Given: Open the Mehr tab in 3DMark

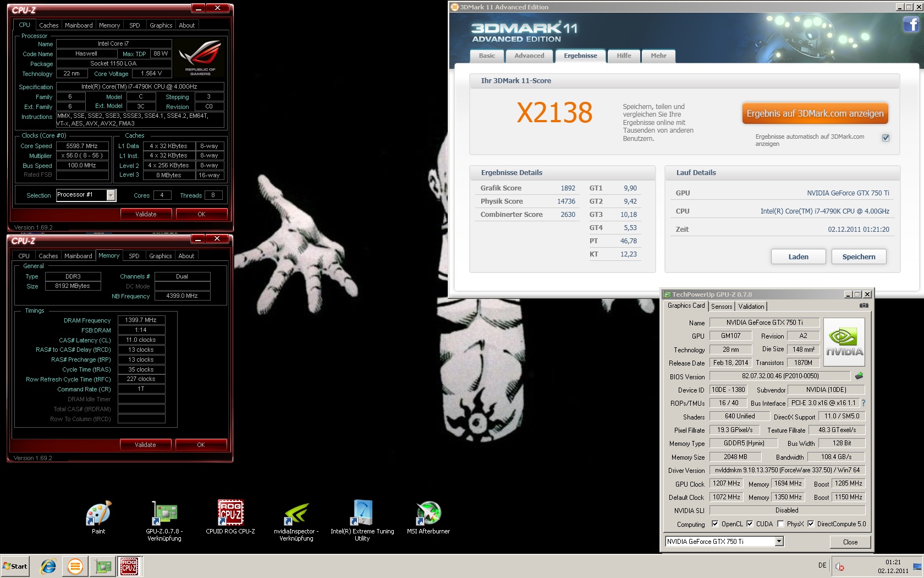Looking at the screenshot, I should click(658, 56).
